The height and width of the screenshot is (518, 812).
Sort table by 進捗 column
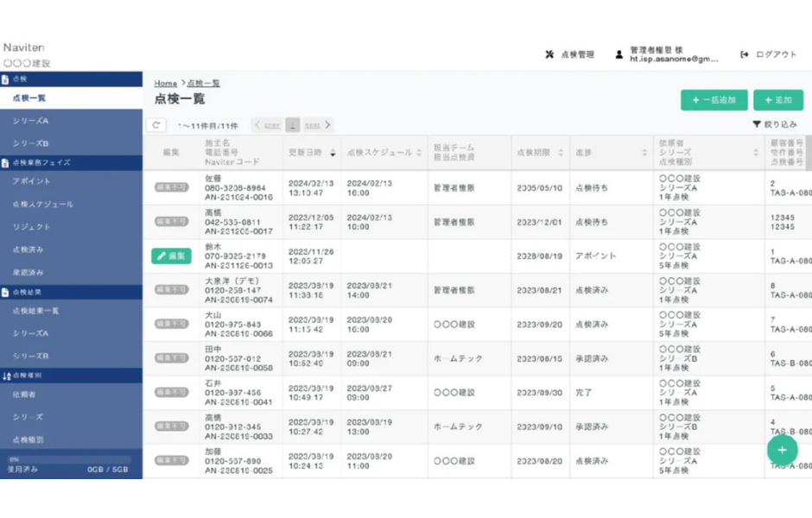click(644, 153)
